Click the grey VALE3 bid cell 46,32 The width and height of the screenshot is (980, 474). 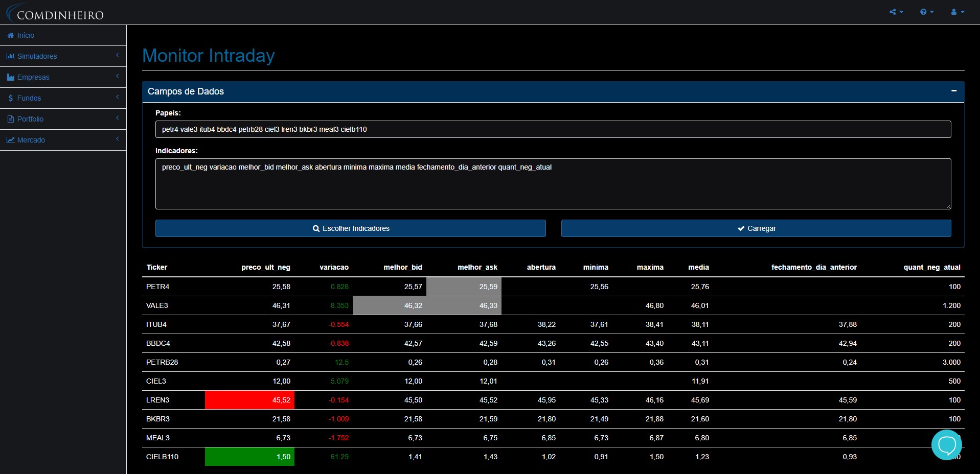(x=390, y=305)
